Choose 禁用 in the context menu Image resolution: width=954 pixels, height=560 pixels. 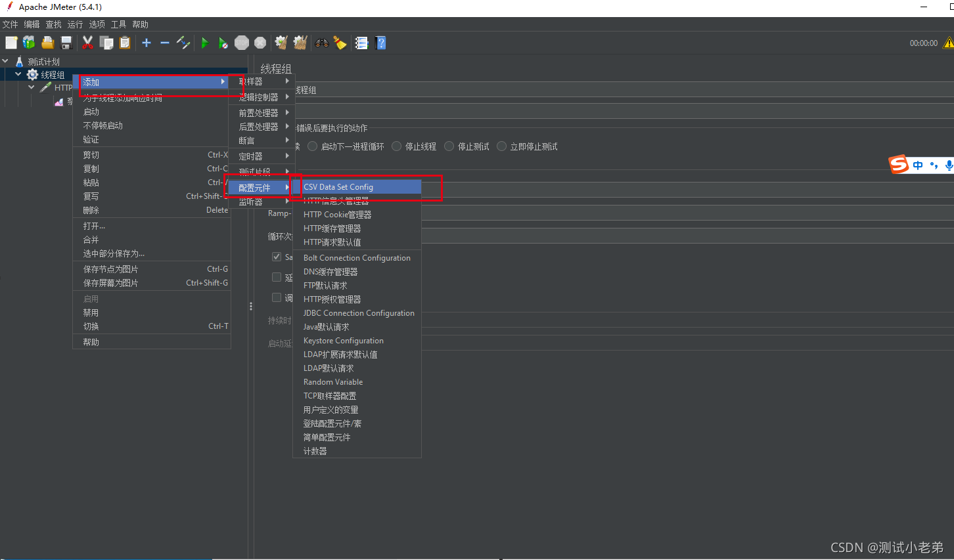click(x=151, y=312)
